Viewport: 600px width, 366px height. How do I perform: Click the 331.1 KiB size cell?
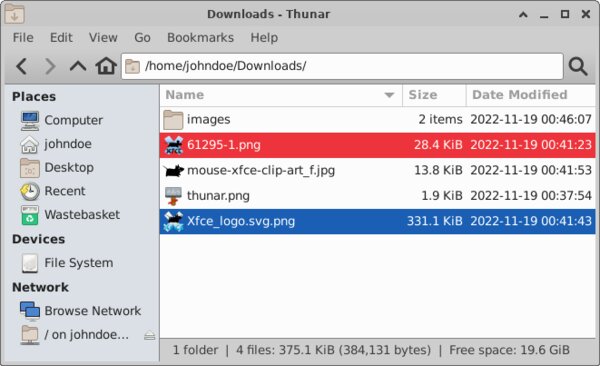(434, 221)
